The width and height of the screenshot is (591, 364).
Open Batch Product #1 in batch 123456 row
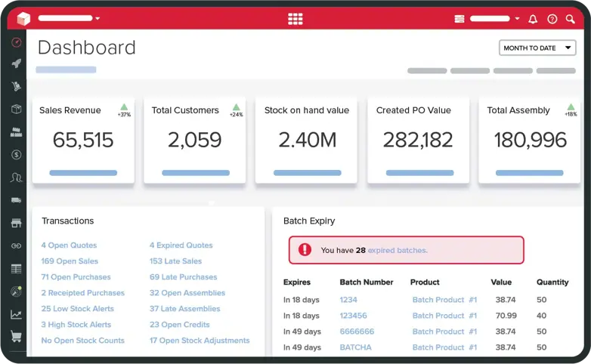coord(444,316)
